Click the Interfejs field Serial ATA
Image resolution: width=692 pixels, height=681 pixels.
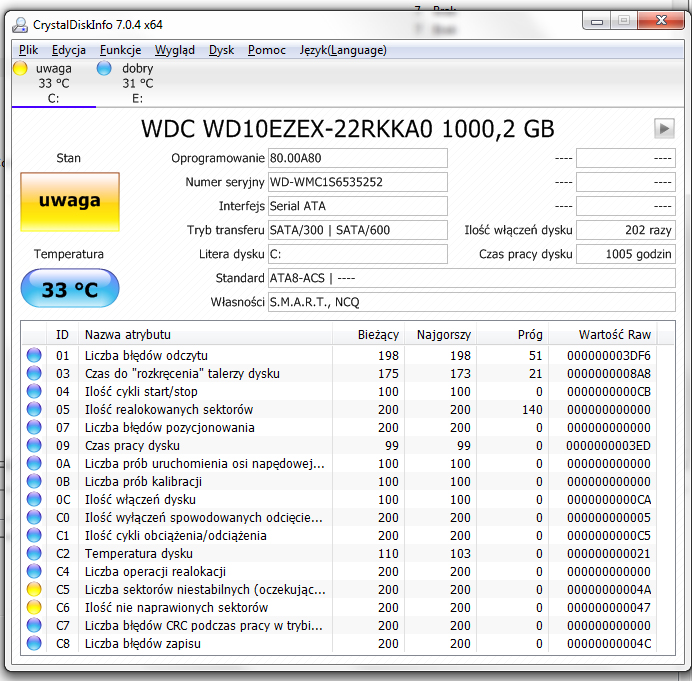tap(358, 206)
